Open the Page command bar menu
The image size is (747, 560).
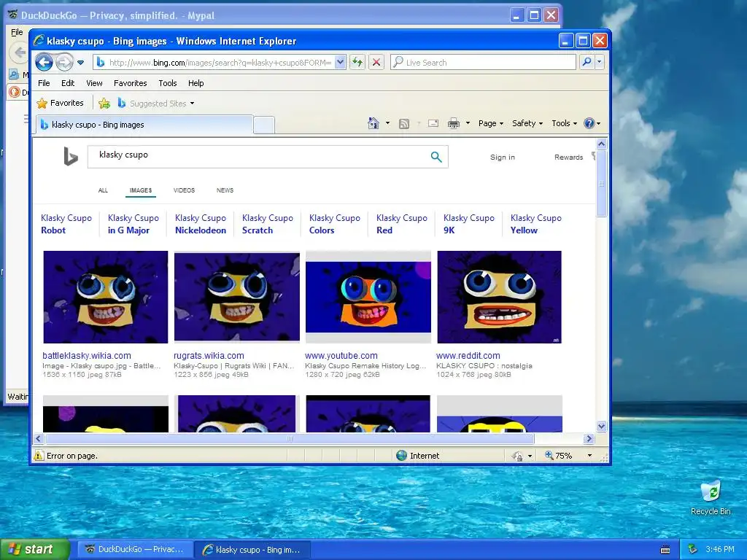click(491, 123)
